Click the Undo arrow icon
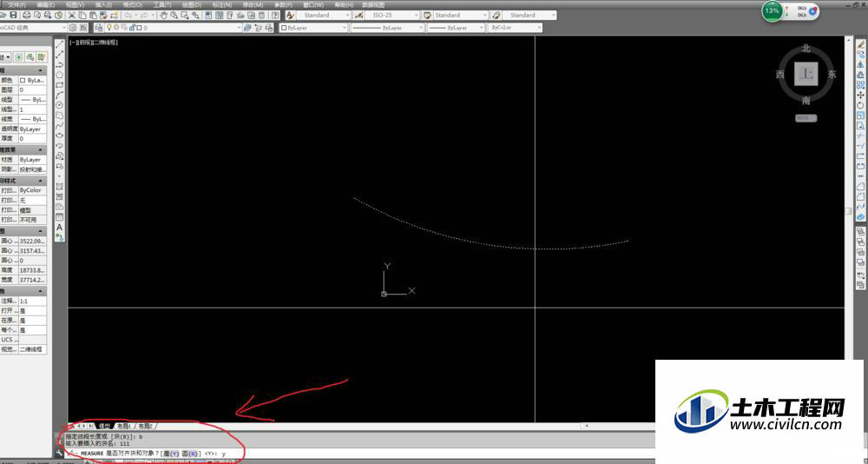 128,15
